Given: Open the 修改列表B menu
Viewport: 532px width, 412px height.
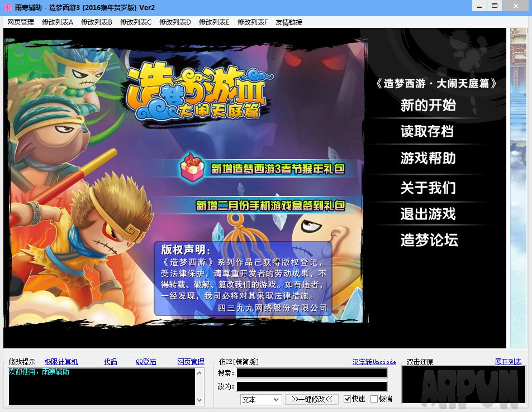Looking at the screenshot, I should click(x=96, y=22).
